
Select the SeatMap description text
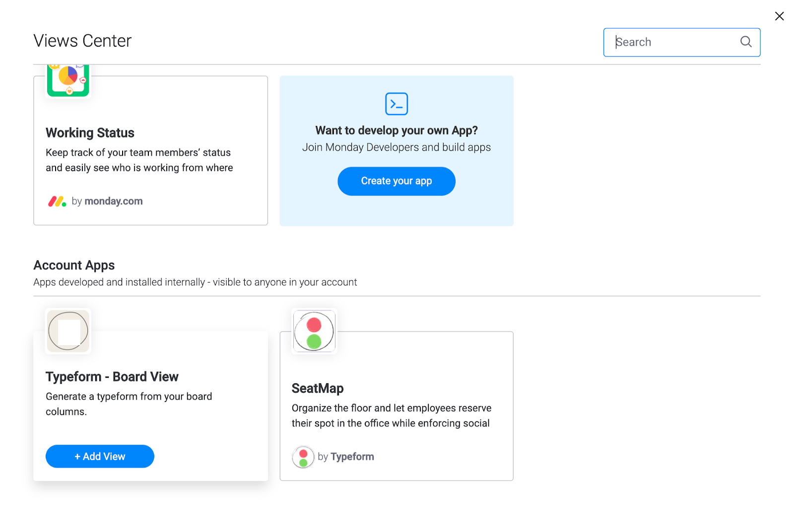[x=392, y=415]
